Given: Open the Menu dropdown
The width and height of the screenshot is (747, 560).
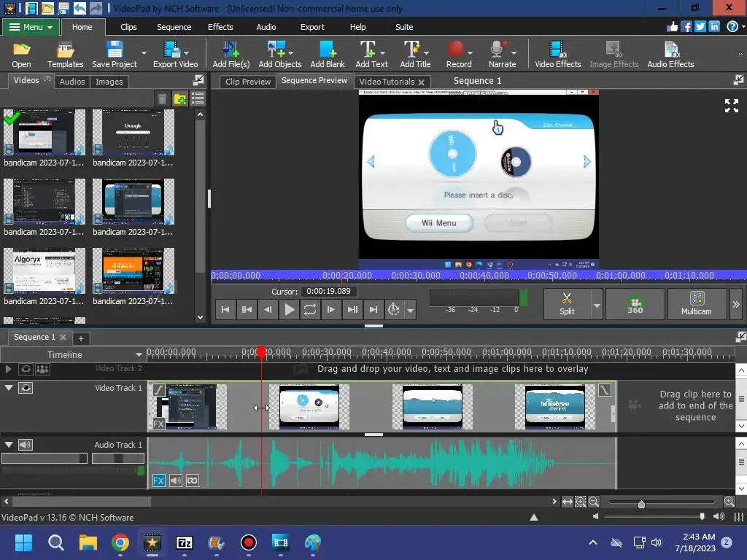Looking at the screenshot, I should point(31,27).
